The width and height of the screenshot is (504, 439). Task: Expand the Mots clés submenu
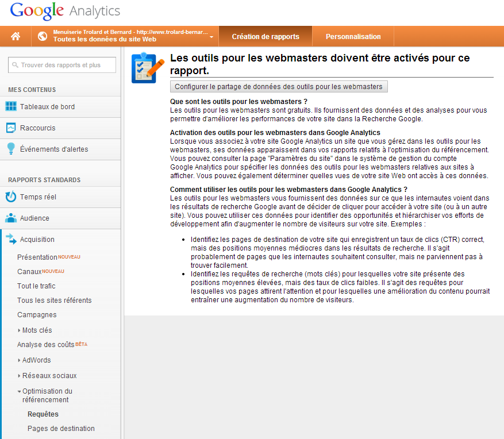click(x=19, y=330)
